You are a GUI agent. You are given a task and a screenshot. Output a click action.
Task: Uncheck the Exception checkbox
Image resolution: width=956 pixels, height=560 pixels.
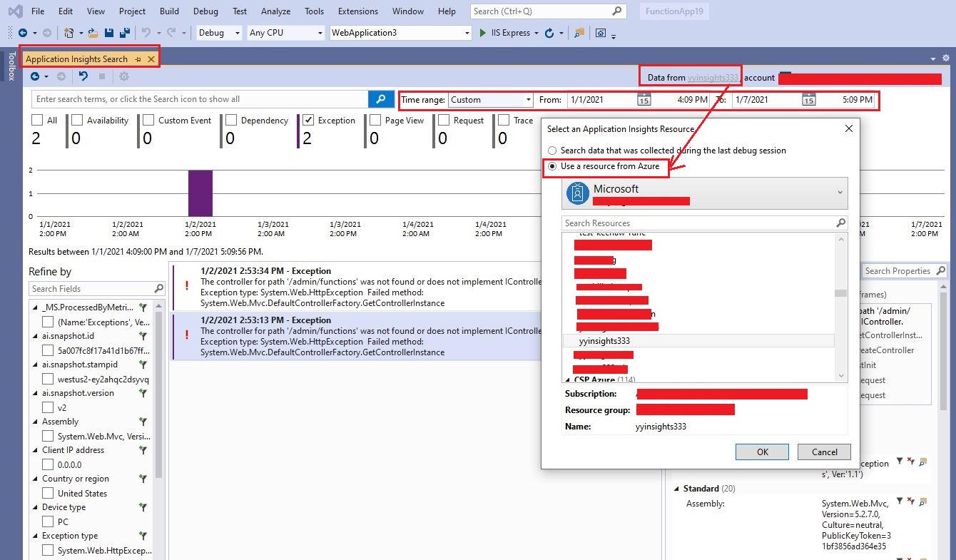coord(308,121)
